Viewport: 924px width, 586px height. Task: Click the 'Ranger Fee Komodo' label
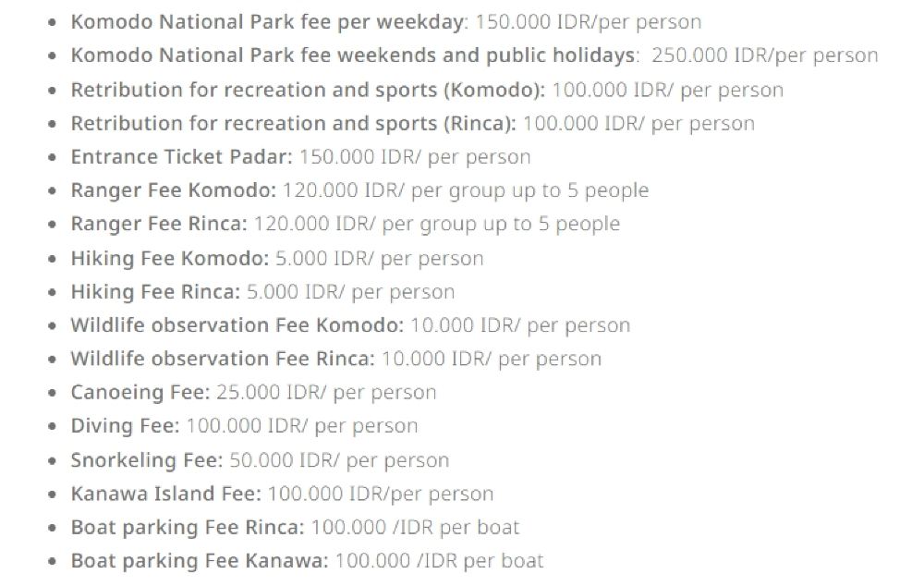tap(173, 190)
